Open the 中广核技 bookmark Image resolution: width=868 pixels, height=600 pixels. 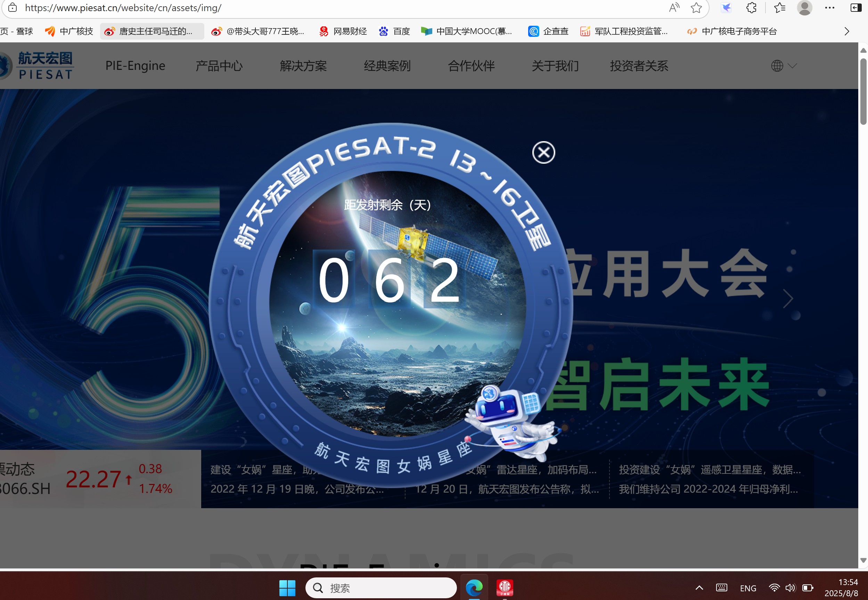[69, 31]
